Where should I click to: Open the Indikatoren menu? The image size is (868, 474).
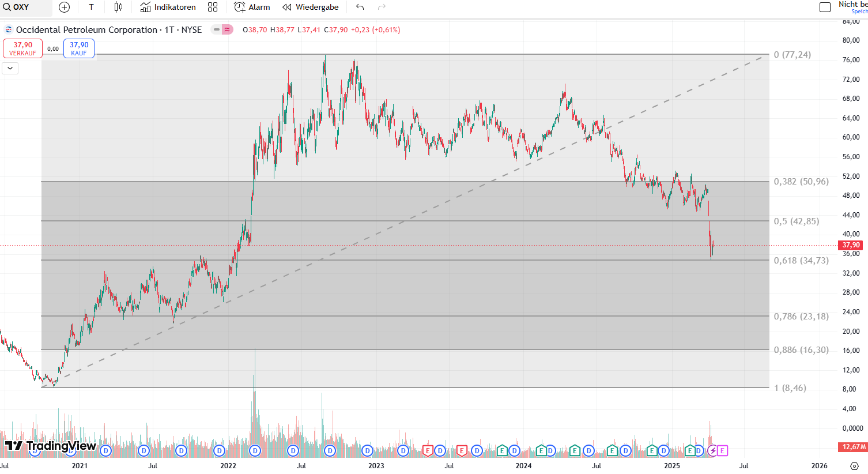(168, 7)
